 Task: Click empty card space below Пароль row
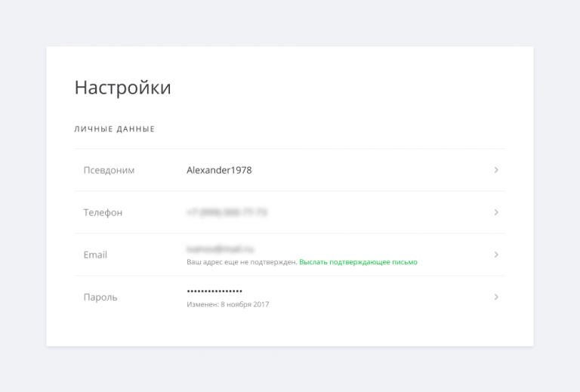tap(290, 331)
